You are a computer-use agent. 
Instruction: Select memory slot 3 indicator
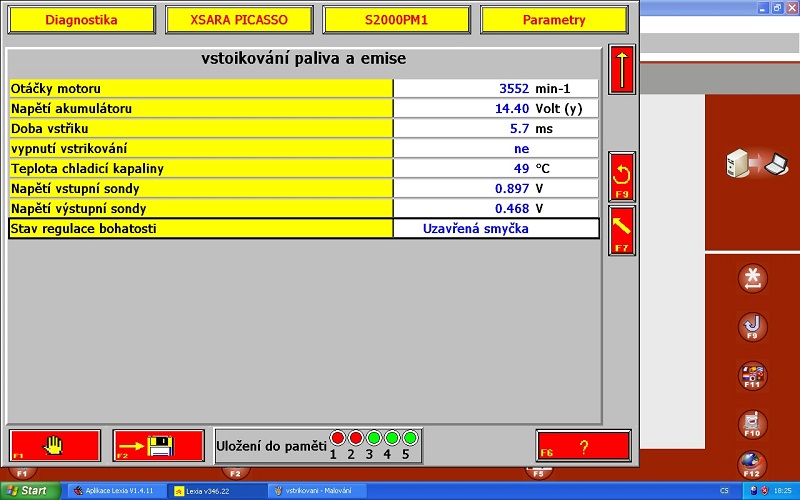pyautogui.click(x=373, y=438)
